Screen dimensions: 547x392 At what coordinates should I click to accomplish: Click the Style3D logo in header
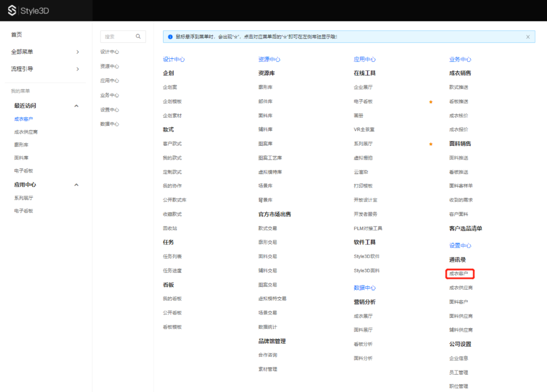[28, 10]
